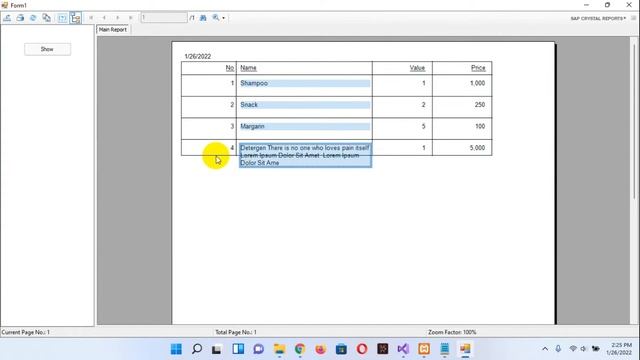640x360 pixels.
Task: Click value 5 in Margarin row
Action: [x=423, y=127]
